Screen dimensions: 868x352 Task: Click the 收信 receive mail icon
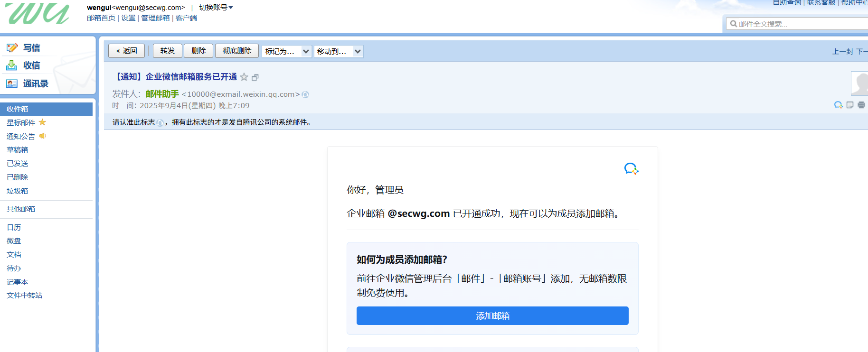pyautogui.click(x=12, y=65)
